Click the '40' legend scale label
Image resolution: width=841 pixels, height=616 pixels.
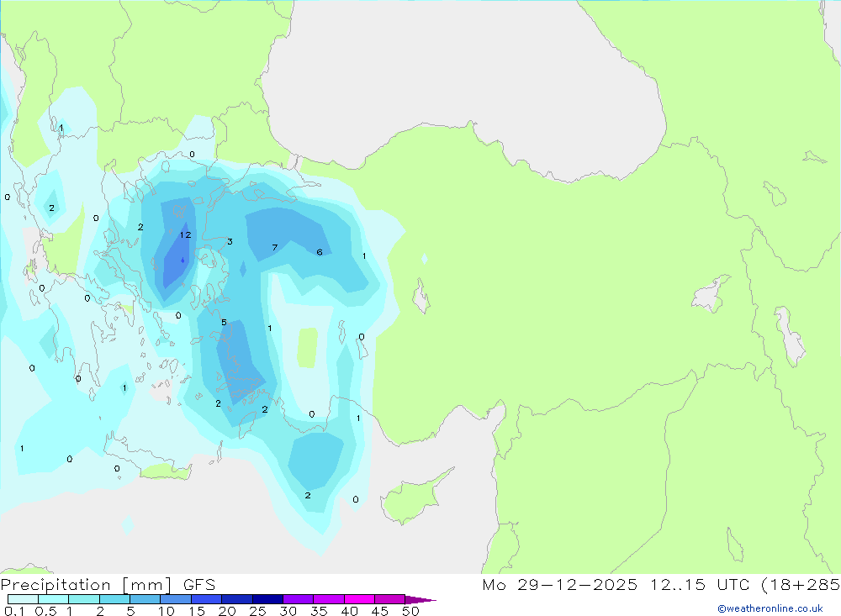click(x=349, y=611)
